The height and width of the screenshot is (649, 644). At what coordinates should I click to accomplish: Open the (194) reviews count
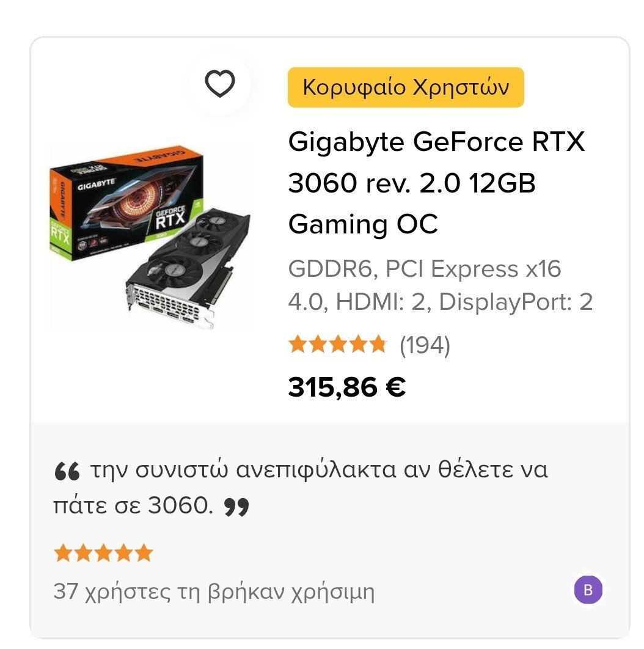pos(425,345)
